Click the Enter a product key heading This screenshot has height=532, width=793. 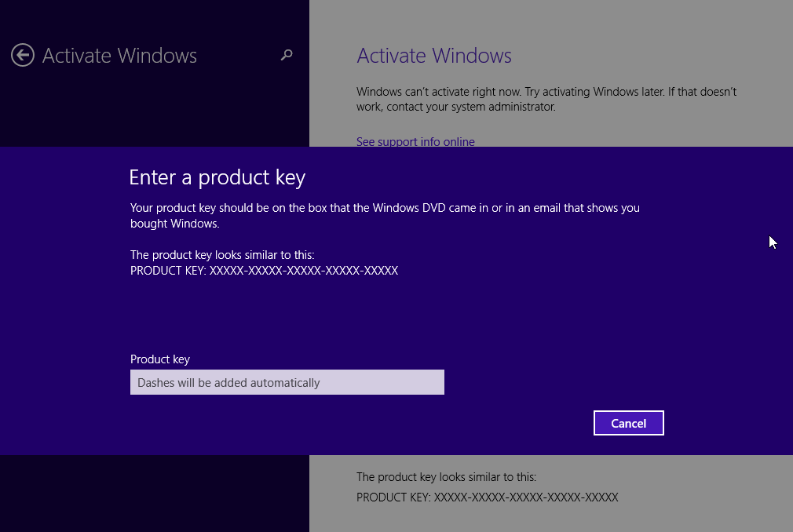pos(217,177)
